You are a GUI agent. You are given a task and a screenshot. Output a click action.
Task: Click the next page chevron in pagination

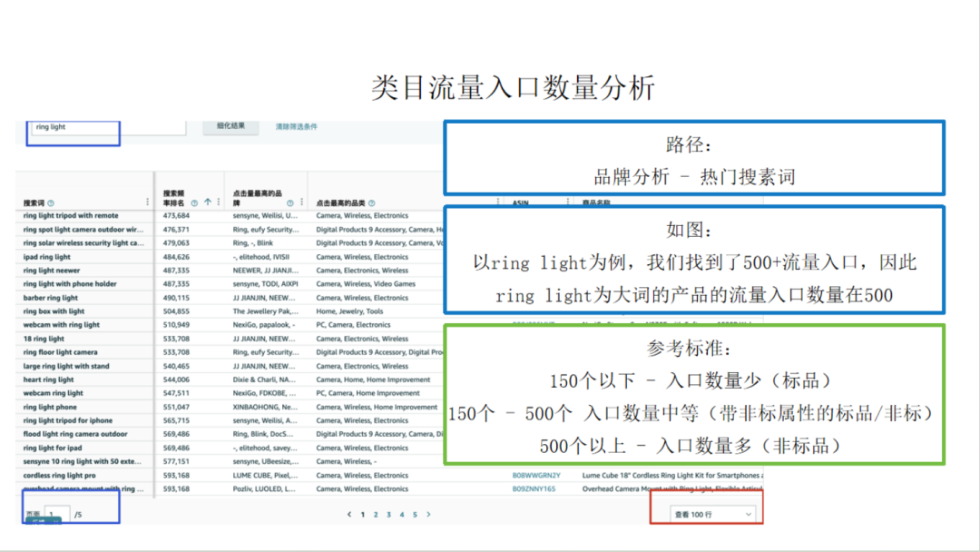428,515
